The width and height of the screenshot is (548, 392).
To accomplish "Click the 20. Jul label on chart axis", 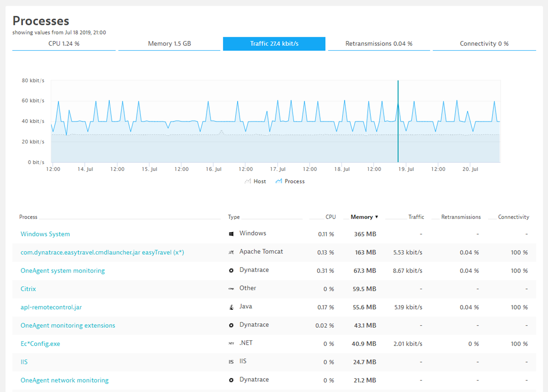I will pos(470,169).
